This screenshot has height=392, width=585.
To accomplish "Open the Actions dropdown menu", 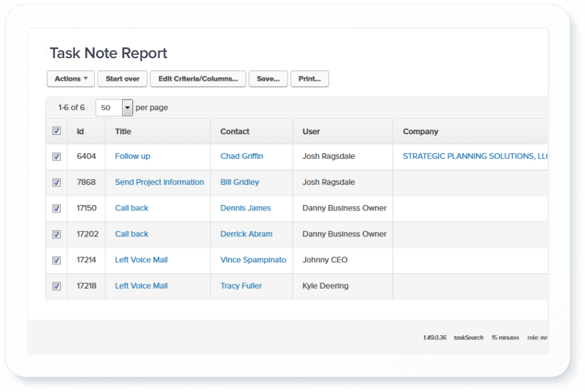I will (71, 79).
